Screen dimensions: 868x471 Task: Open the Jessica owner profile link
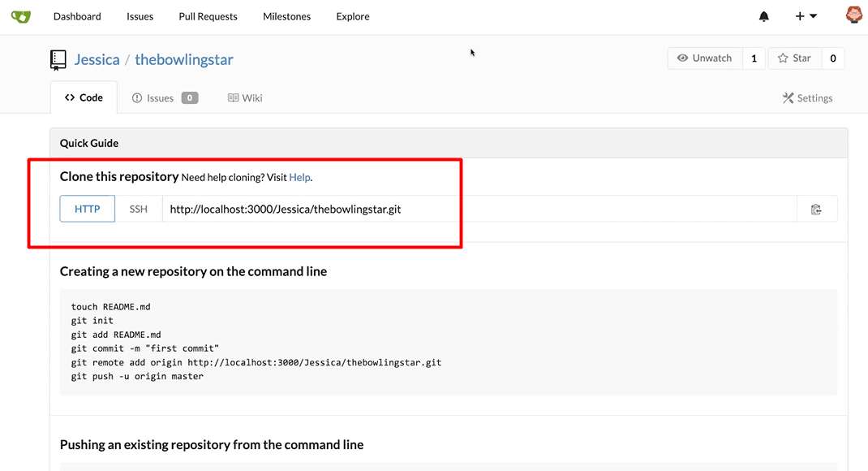click(97, 59)
